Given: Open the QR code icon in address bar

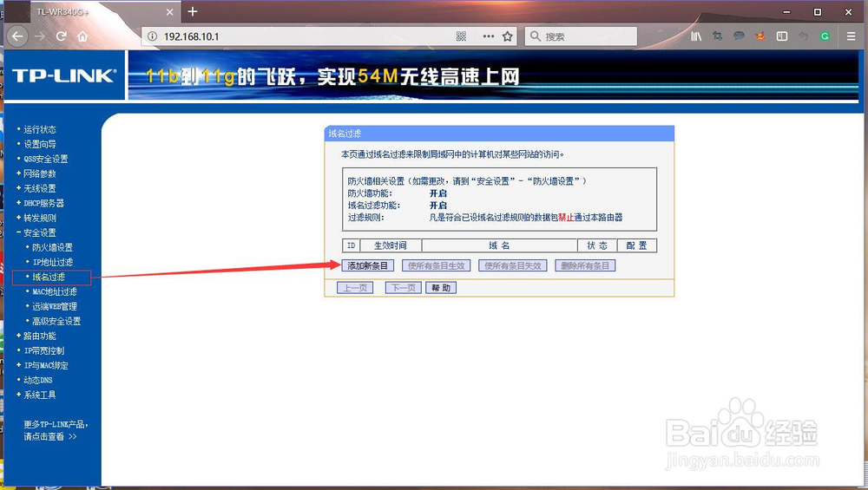Looking at the screenshot, I should (461, 36).
